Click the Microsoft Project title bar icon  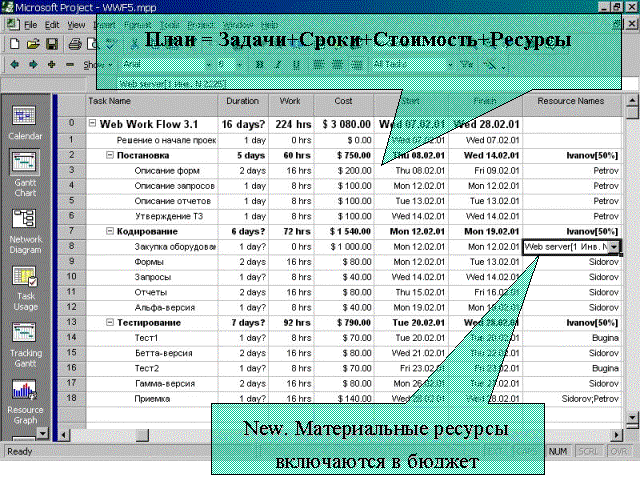[7, 7]
